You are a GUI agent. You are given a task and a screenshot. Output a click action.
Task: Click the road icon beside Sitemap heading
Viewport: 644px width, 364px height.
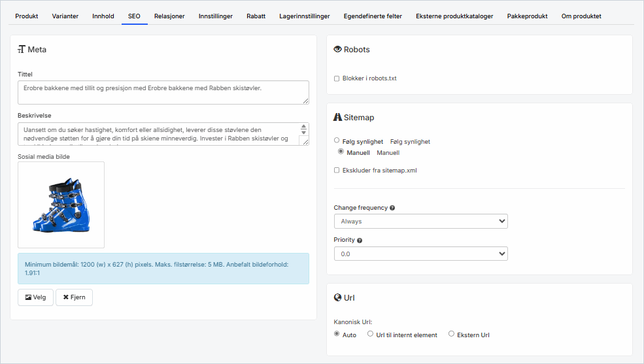[338, 118]
